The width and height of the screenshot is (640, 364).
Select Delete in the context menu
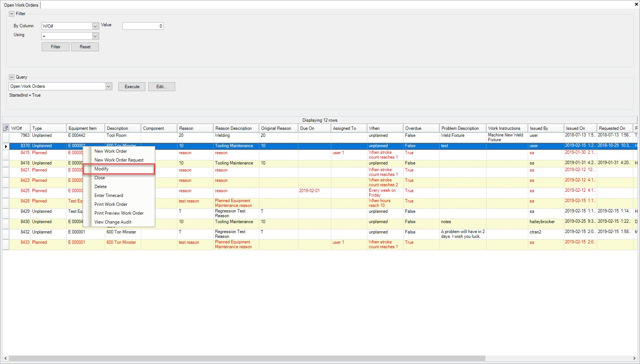coord(119,187)
